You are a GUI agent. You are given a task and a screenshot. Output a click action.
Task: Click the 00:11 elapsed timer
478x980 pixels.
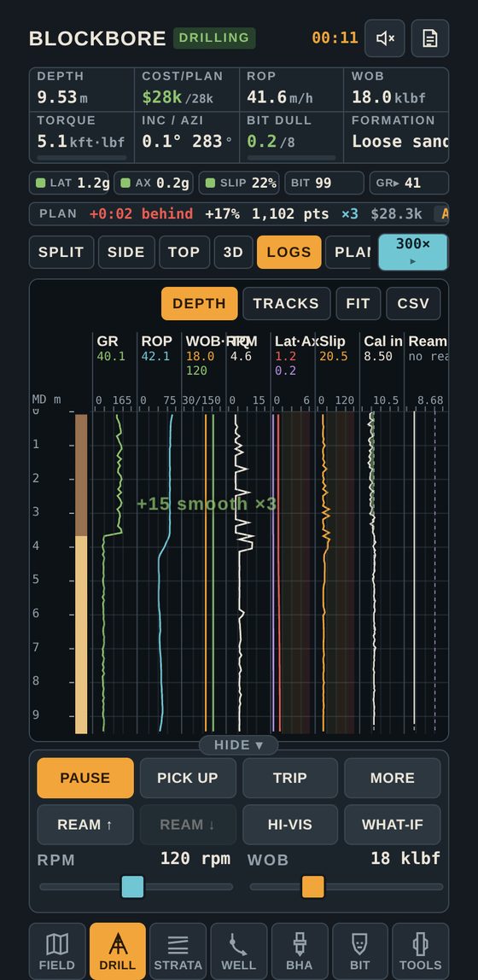tap(335, 38)
